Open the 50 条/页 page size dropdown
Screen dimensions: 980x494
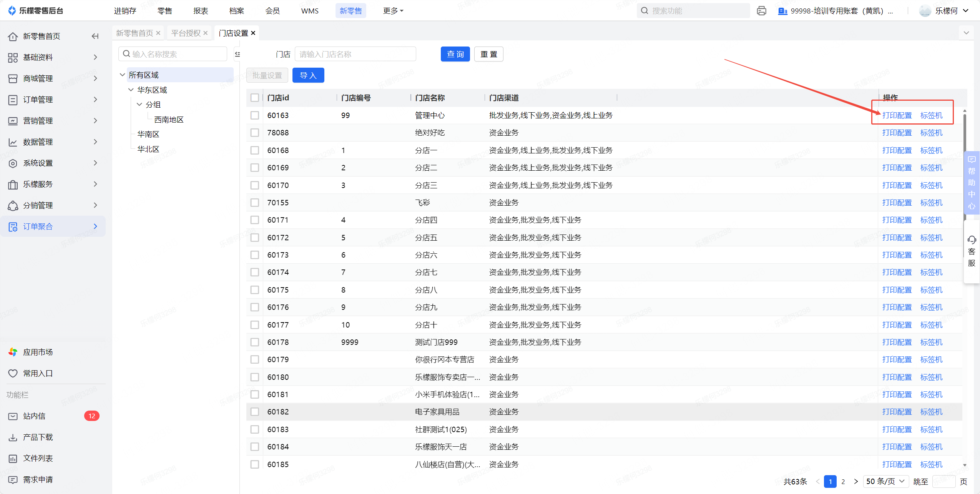point(885,481)
